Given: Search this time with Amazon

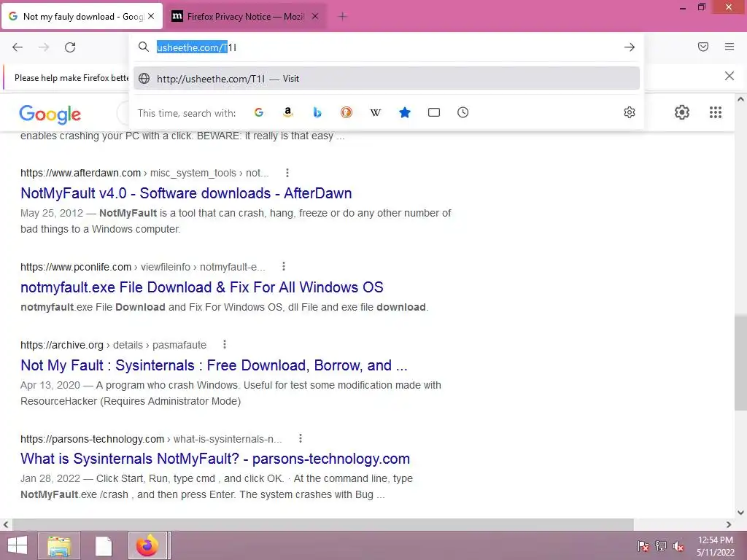Looking at the screenshot, I should [x=287, y=112].
